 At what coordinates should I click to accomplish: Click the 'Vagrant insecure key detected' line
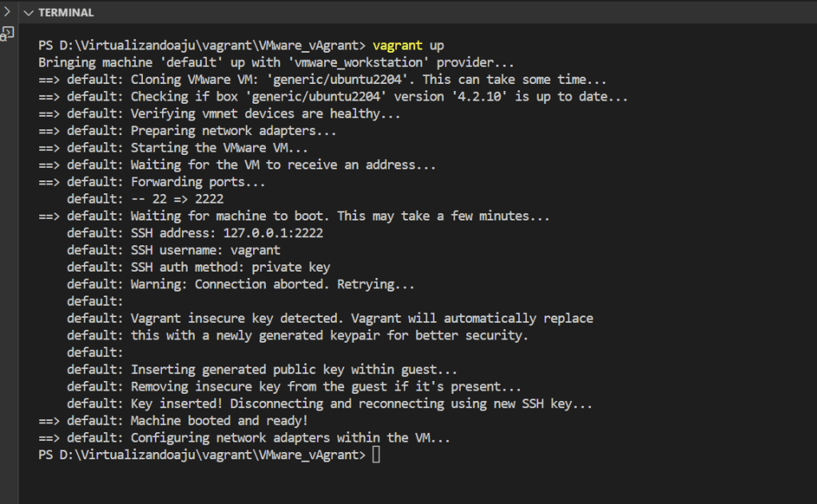point(362,318)
